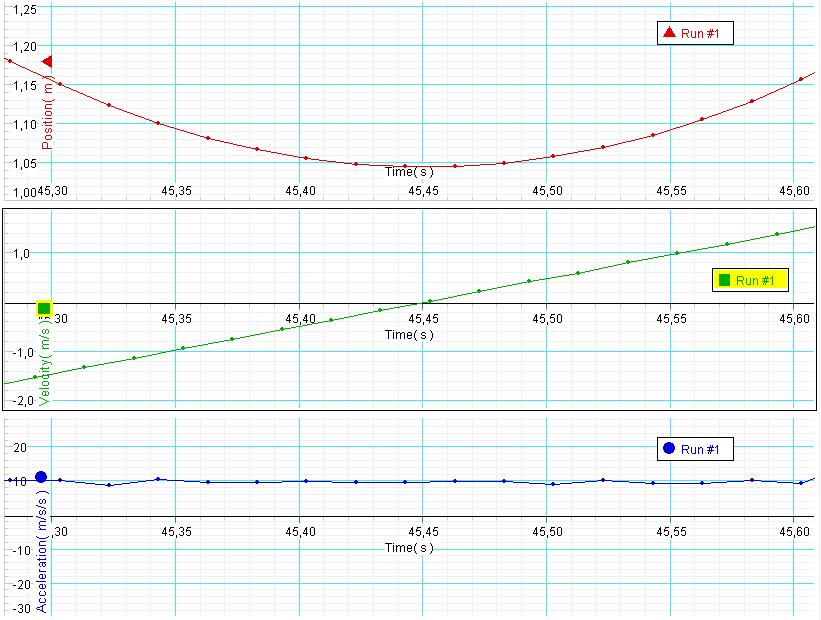Image resolution: width=821 pixels, height=620 pixels.
Task: Click the 1,25 tick label on the Position axis
Action: click(22, 9)
